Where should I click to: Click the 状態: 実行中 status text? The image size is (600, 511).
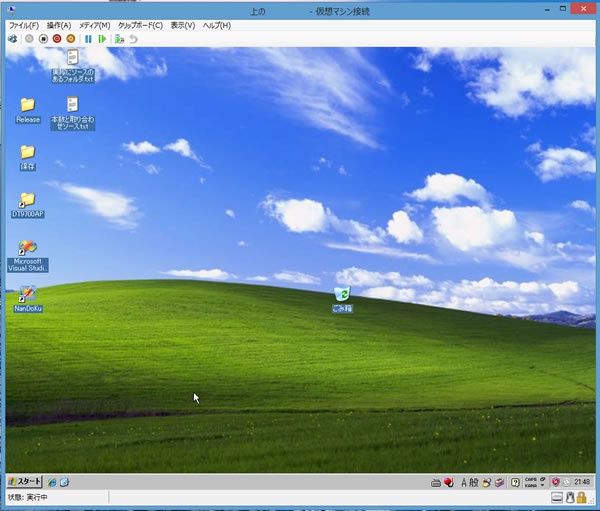point(28,498)
